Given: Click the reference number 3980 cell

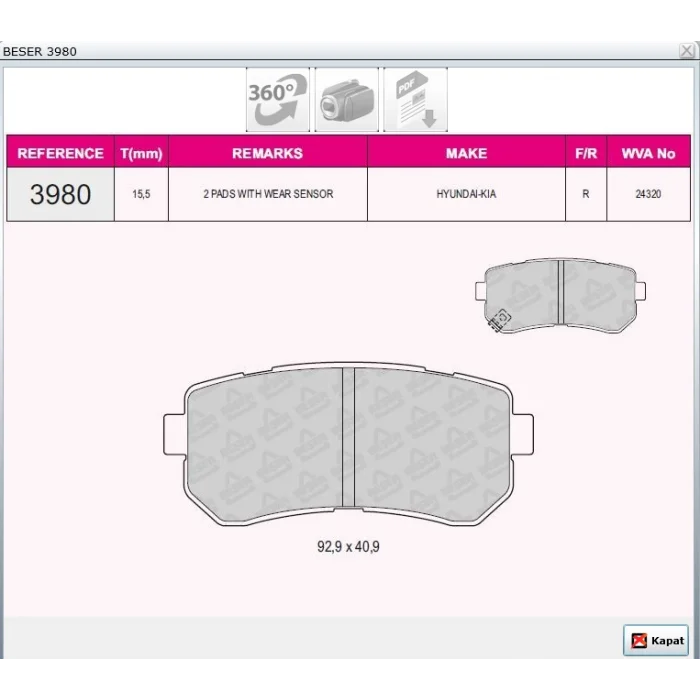Looking at the screenshot, I should point(61,194).
